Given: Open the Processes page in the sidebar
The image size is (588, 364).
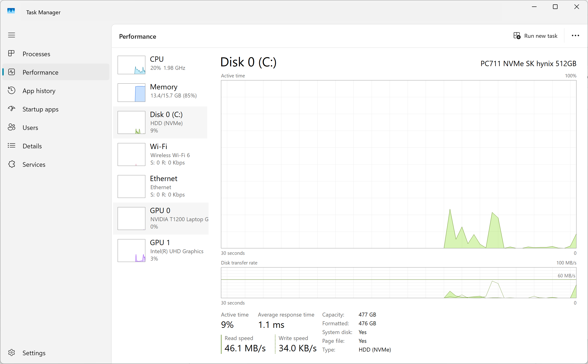Looking at the screenshot, I should [36, 54].
